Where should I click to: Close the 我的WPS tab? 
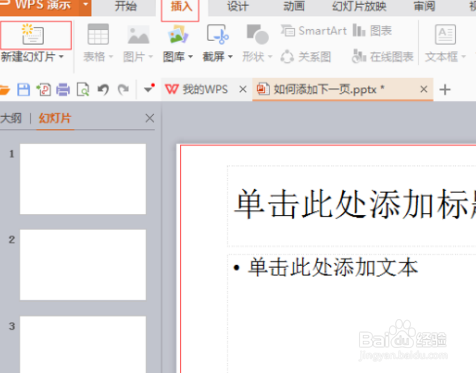(x=243, y=89)
